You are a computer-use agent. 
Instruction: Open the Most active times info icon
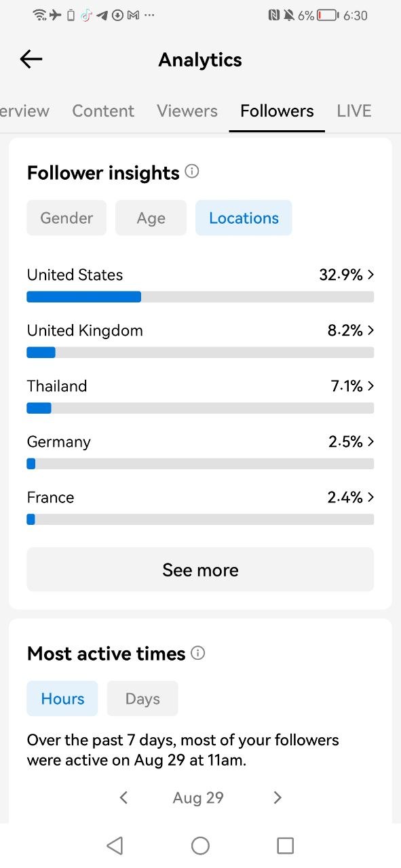[197, 653]
